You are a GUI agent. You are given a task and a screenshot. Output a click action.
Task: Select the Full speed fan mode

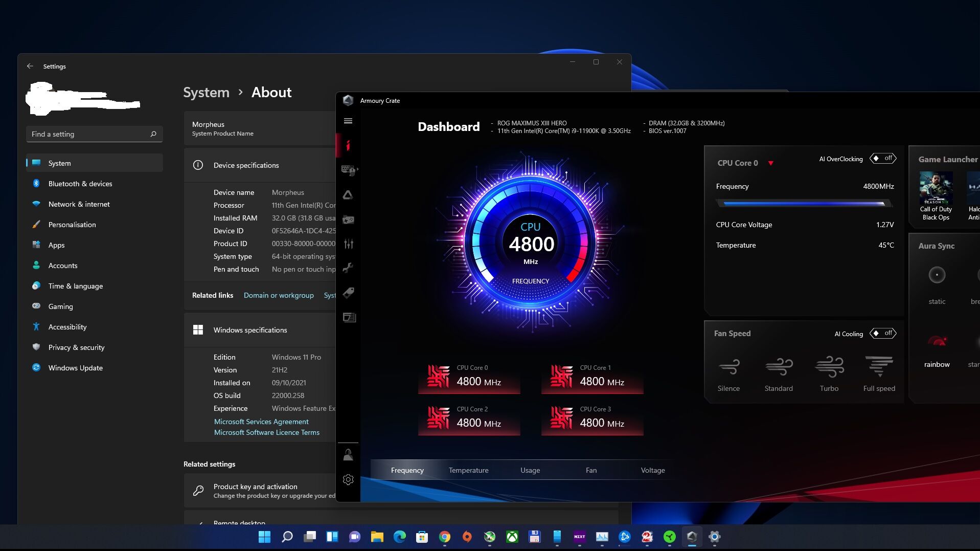(879, 374)
